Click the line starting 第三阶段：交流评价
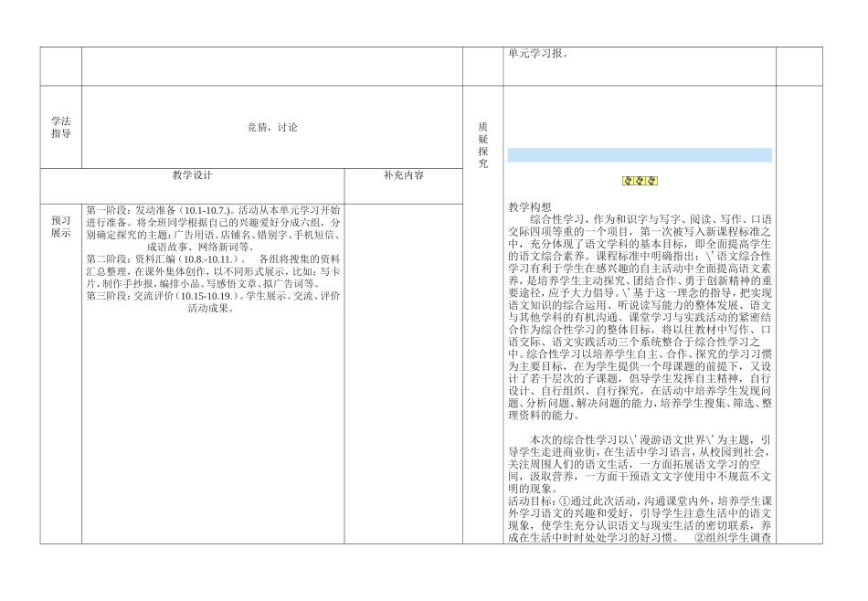 point(213,296)
